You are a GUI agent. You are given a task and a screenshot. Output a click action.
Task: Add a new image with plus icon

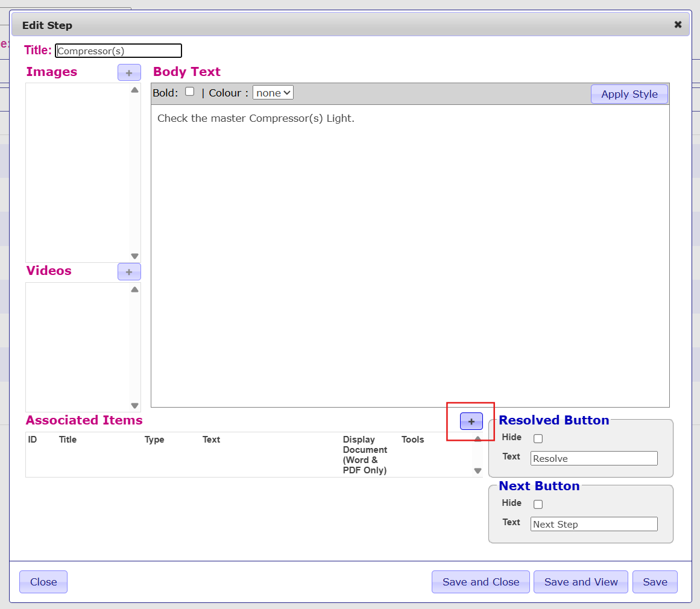pyautogui.click(x=129, y=72)
